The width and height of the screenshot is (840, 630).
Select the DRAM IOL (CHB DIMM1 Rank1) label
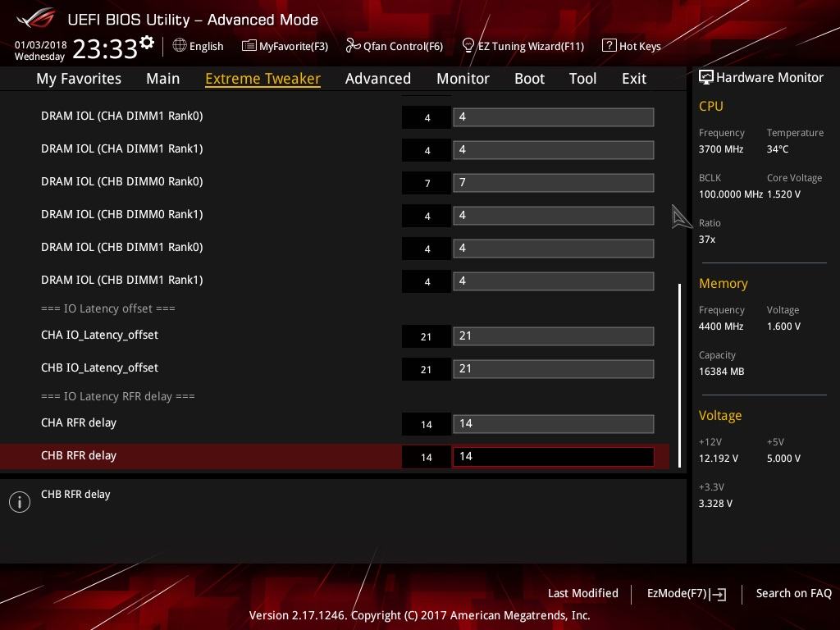pyautogui.click(x=122, y=280)
